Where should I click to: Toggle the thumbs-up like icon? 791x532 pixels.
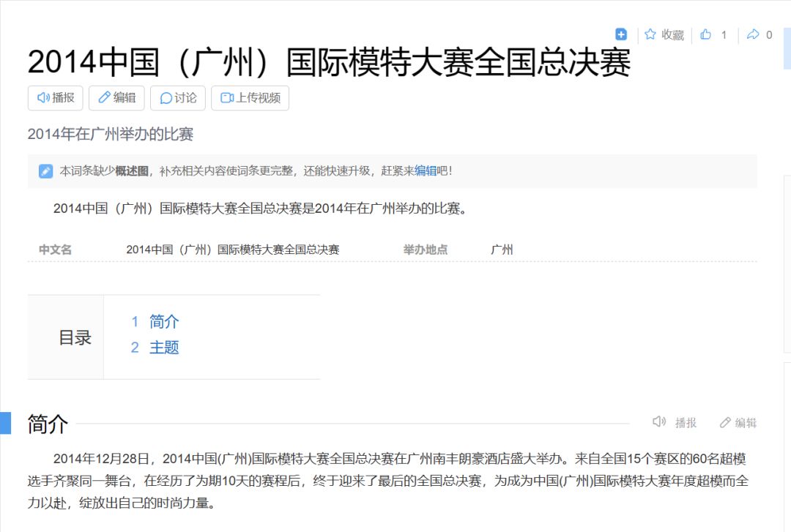705,34
